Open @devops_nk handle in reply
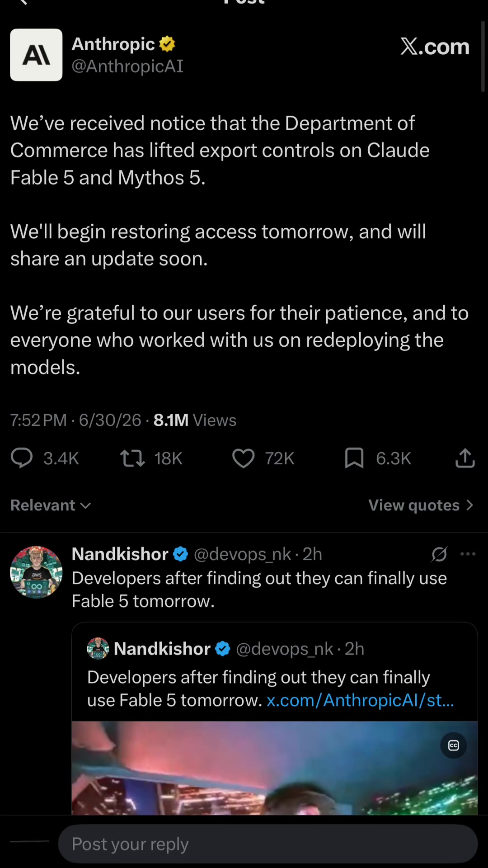This screenshot has height=868, width=488. coord(243,554)
